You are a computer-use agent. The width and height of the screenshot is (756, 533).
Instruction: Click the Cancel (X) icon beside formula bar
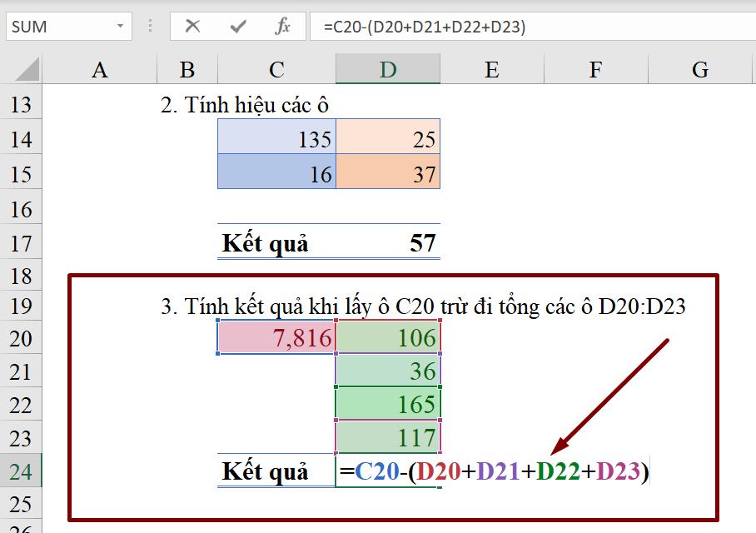tap(191, 25)
